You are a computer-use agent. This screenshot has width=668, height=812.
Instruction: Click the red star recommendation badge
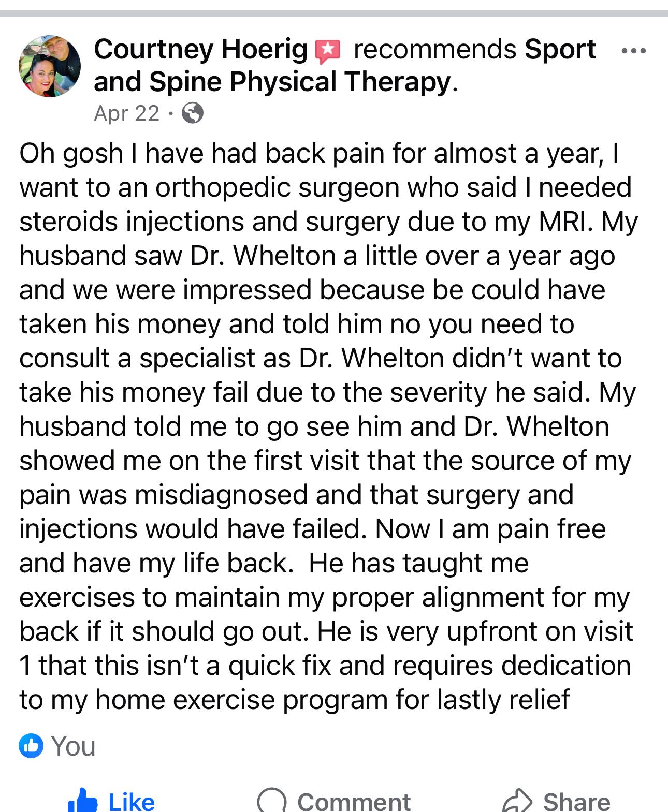point(327,51)
